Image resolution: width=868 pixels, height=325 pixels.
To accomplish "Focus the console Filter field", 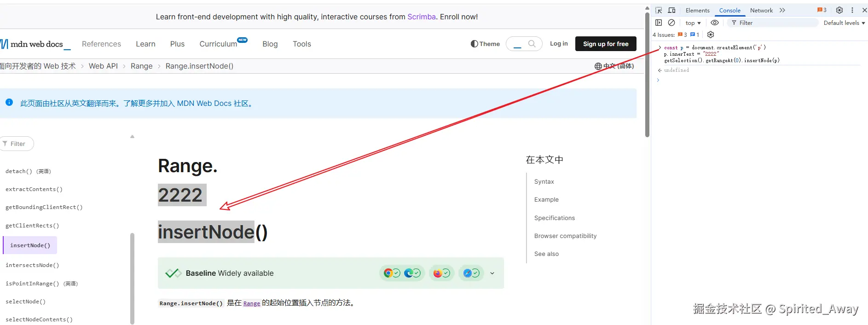I will coord(773,23).
